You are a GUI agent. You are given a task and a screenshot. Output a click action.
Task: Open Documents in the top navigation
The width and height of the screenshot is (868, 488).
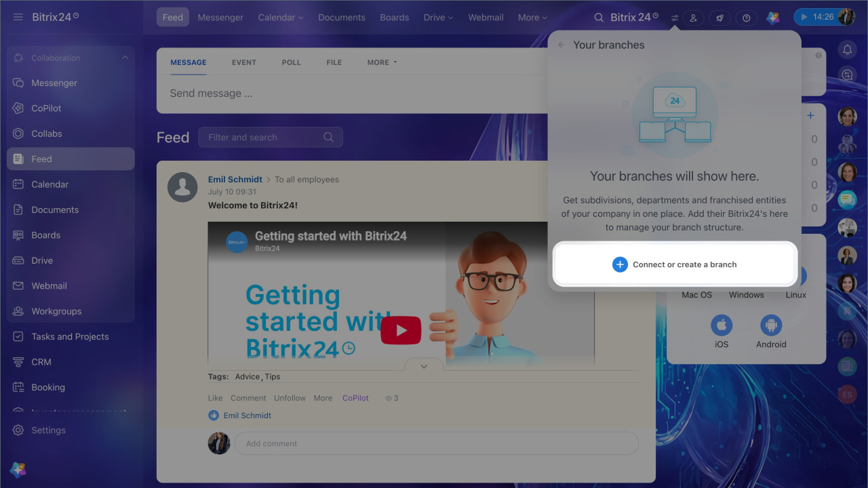point(342,18)
